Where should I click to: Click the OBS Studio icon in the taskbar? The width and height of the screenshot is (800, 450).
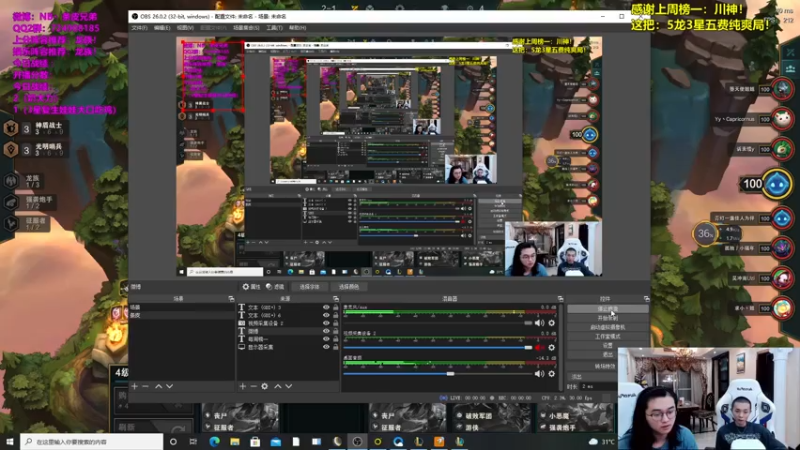357,441
